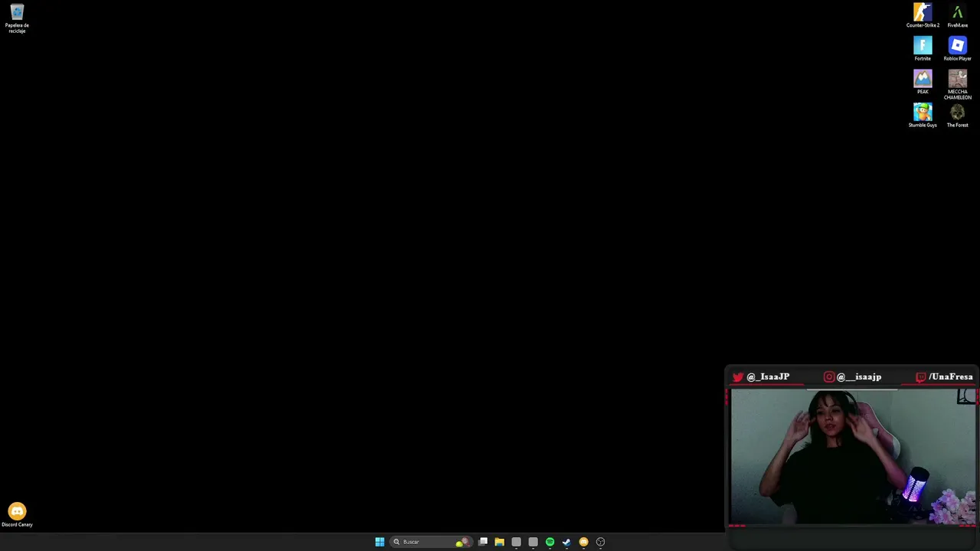Select the PEAK desktop shortcut
This screenshot has height=551, width=980.
point(923,82)
